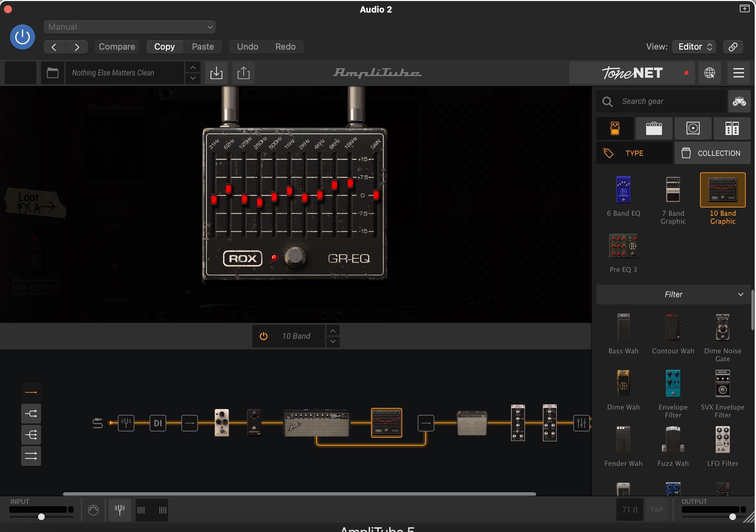Click the tuner block in the chain
Screen dimensions: 756x532
[126, 423]
